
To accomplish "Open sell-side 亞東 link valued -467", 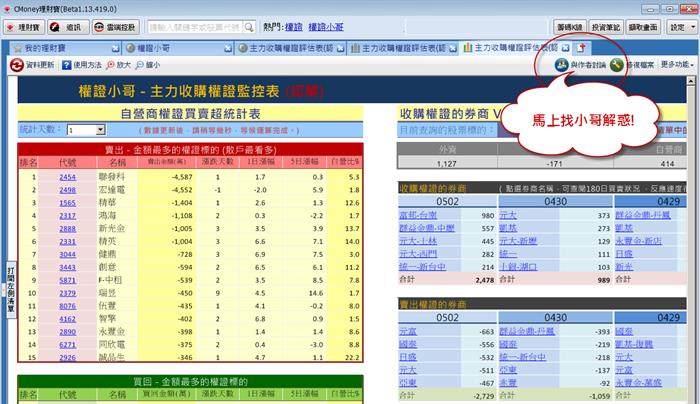I will (408, 383).
